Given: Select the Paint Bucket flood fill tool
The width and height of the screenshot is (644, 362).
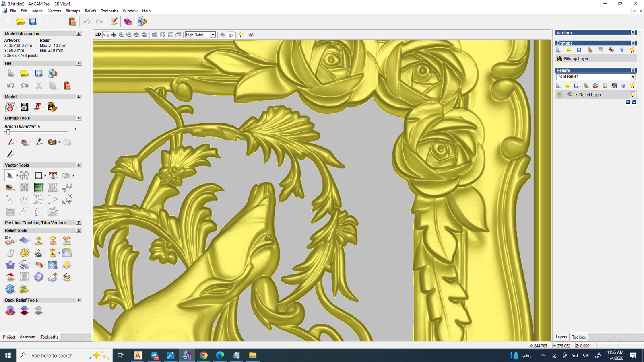Looking at the screenshot, I should point(25,142).
